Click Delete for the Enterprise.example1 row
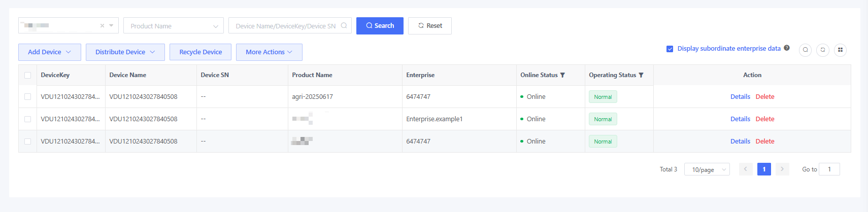Viewport: 868px width, 212px height. [x=764, y=119]
